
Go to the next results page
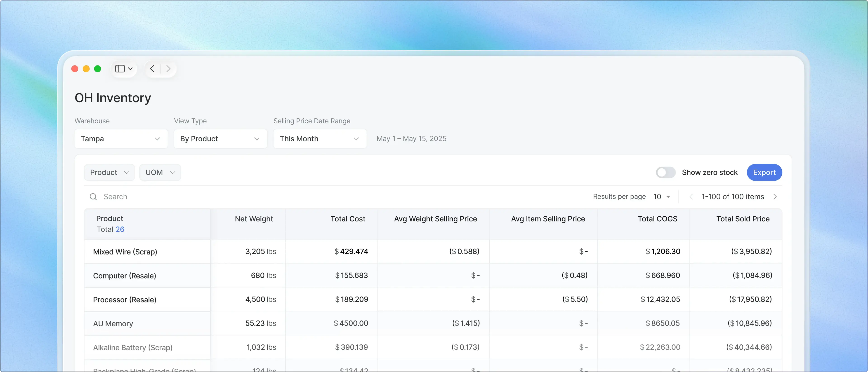click(775, 197)
